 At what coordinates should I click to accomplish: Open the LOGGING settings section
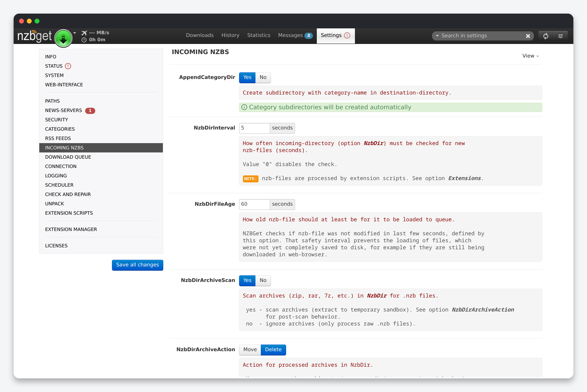(101, 176)
